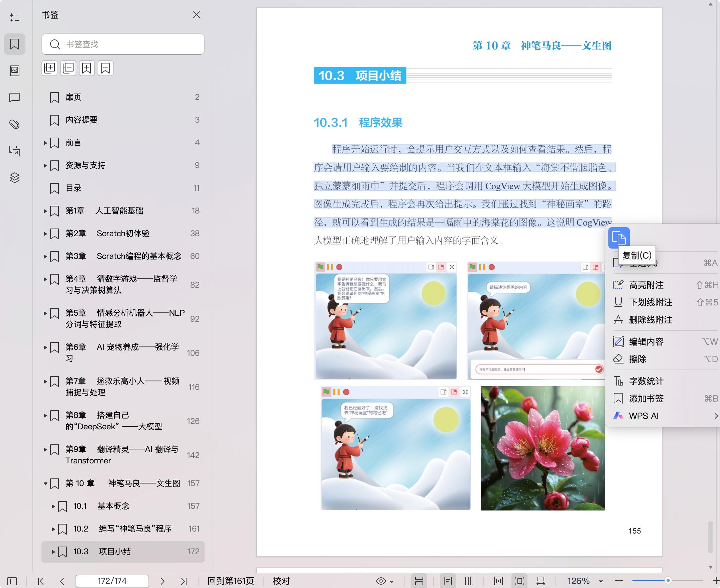Click the expand all bookmarks icon
This screenshot has width=720, height=588.
(49, 68)
